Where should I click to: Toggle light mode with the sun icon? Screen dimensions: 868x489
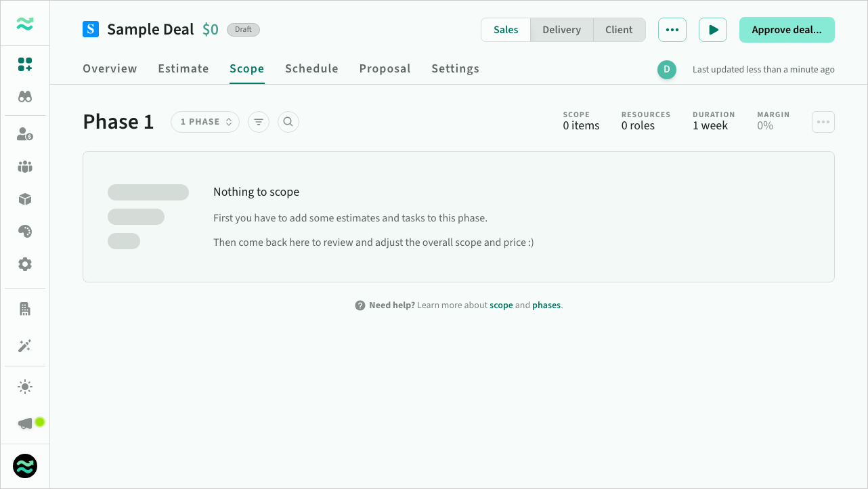(x=25, y=387)
